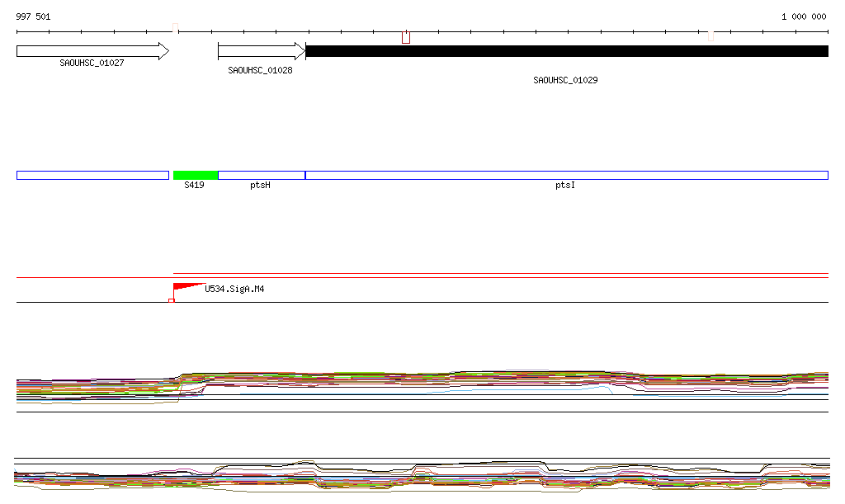Click the green S419 segment
This screenshot has height=504, width=845.
[x=196, y=175]
